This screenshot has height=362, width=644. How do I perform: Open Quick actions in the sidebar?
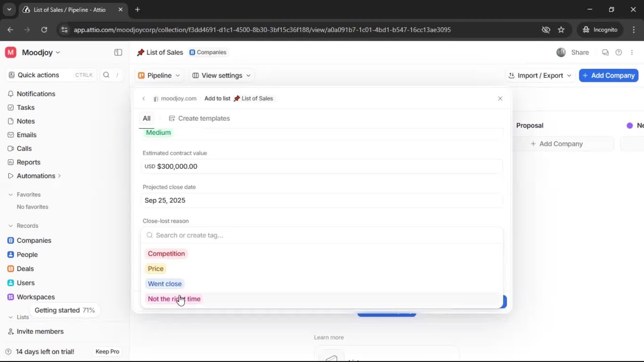pyautogui.click(x=38, y=75)
